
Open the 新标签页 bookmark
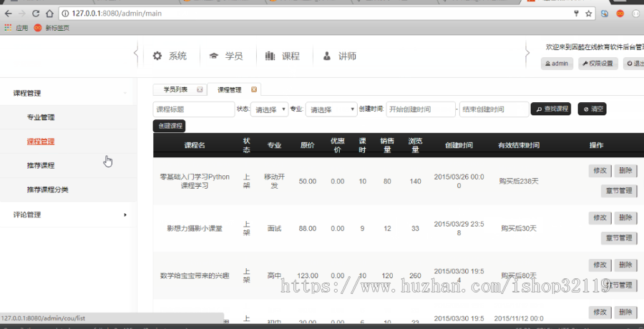[x=52, y=28]
